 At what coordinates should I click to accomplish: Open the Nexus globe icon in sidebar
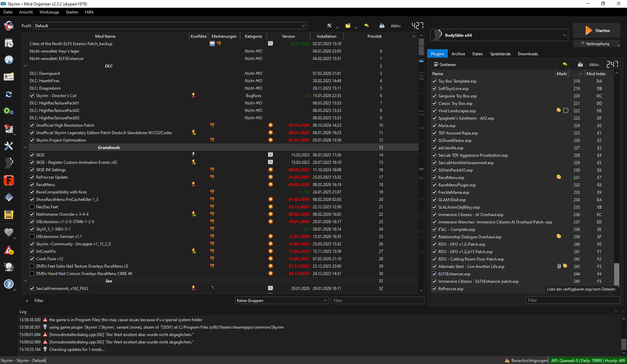coord(9,60)
